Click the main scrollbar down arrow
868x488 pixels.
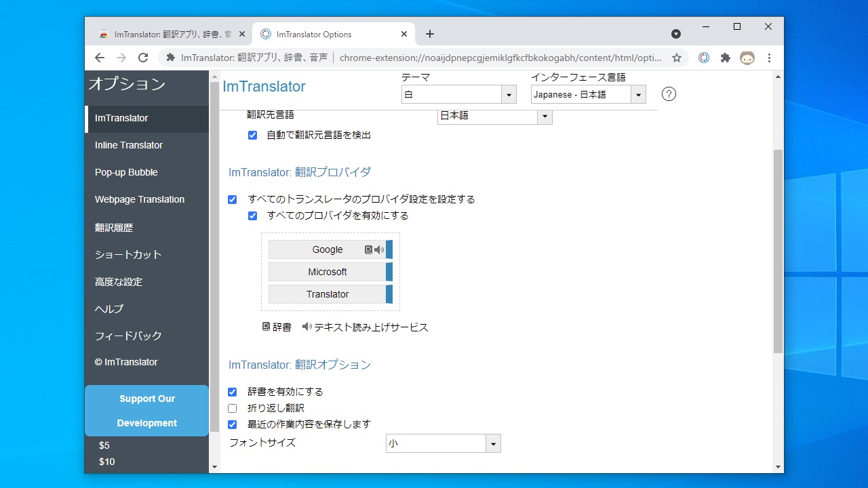click(778, 467)
